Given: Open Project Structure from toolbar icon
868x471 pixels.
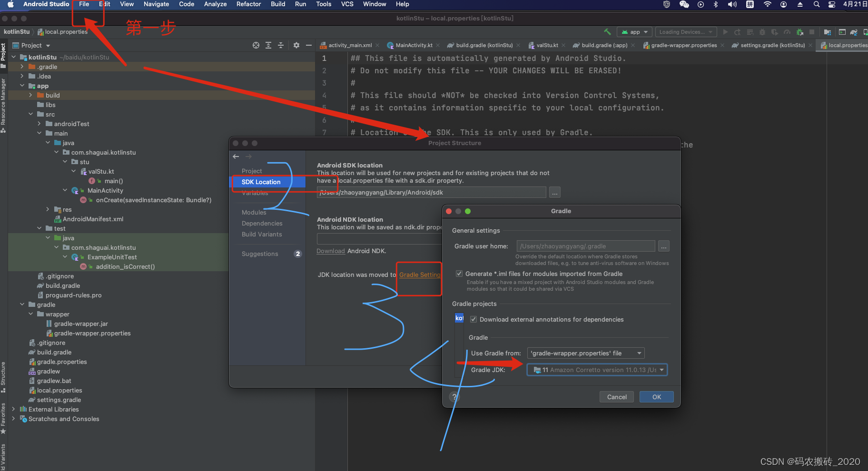Looking at the screenshot, I should point(828,32).
